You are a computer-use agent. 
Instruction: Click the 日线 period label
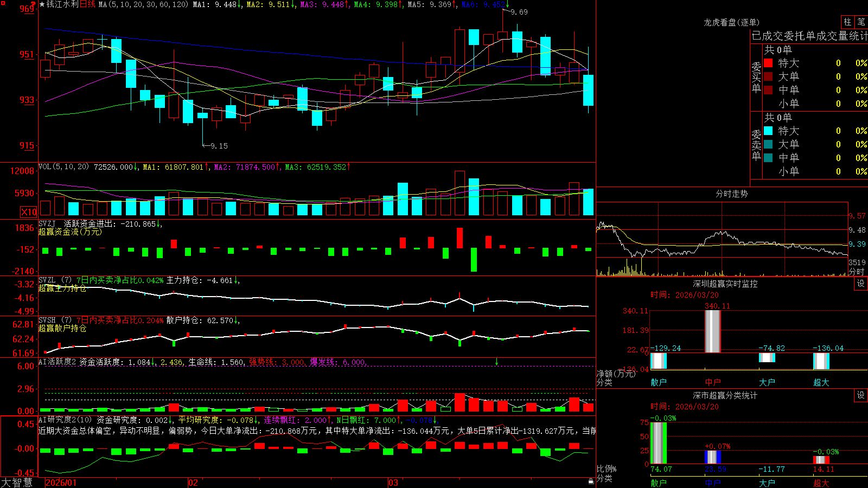88,4
